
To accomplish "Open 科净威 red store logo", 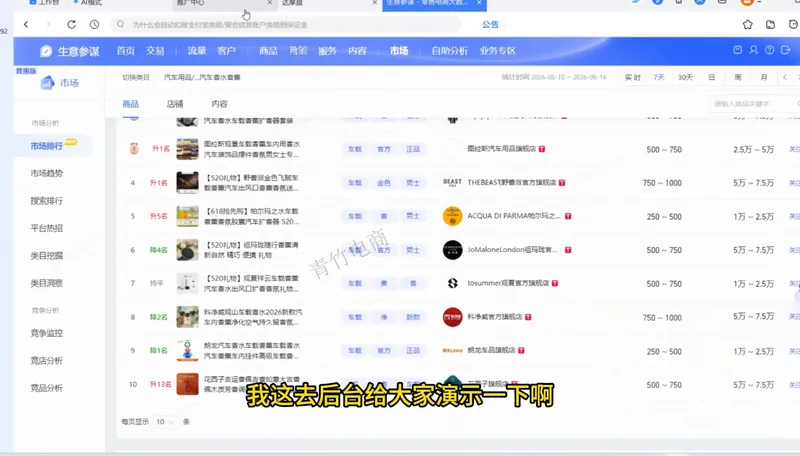I will (452, 317).
